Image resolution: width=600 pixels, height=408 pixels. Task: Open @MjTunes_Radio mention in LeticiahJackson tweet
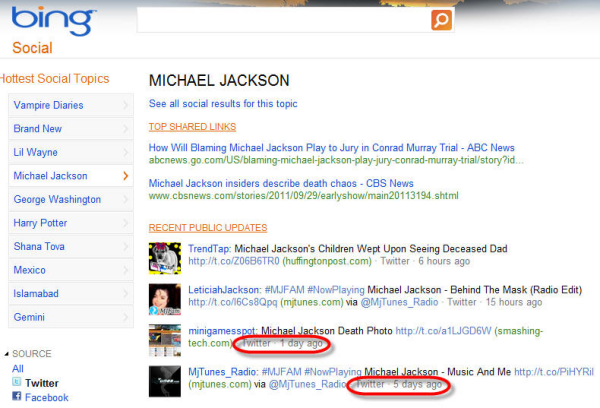pos(399,302)
